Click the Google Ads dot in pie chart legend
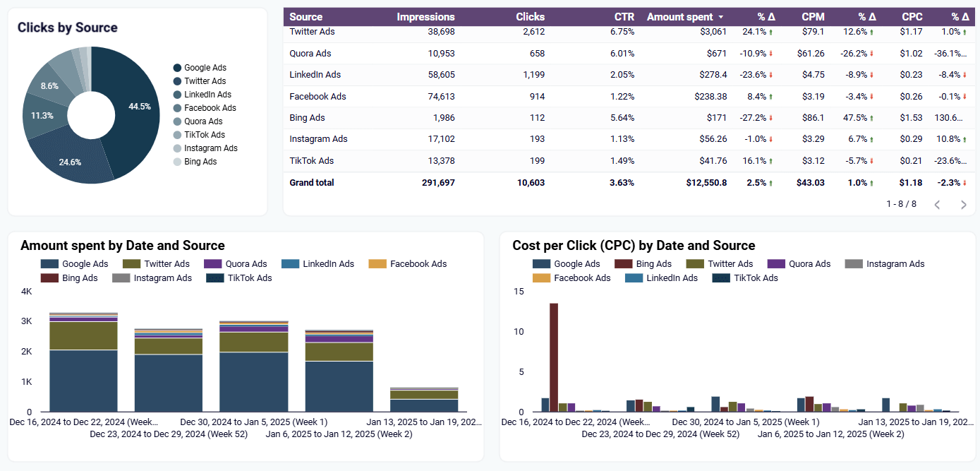 click(x=176, y=68)
